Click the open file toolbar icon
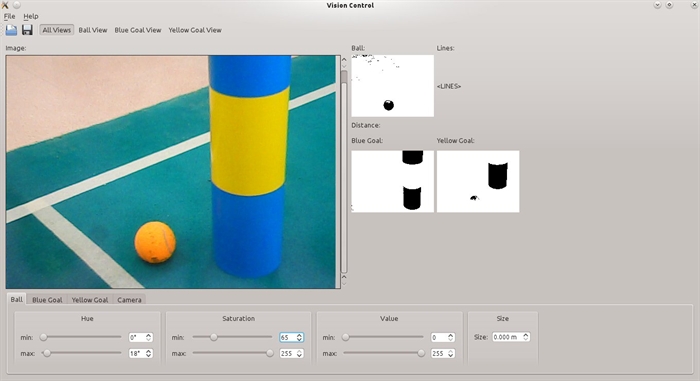 pyautogui.click(x=11, y=30)
